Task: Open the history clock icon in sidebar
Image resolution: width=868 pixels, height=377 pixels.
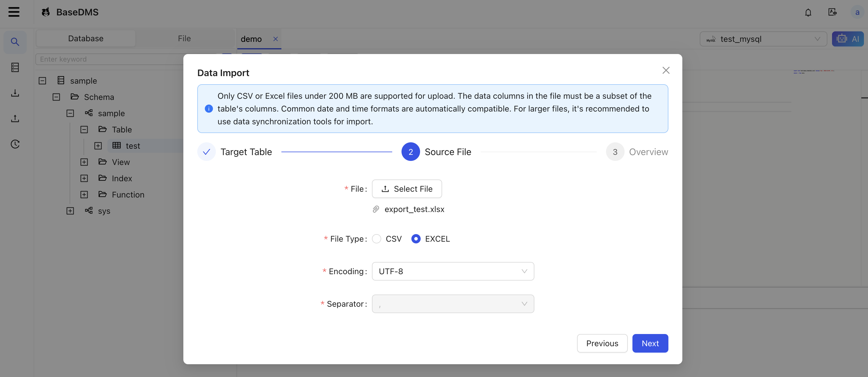Action: point(15,144)
